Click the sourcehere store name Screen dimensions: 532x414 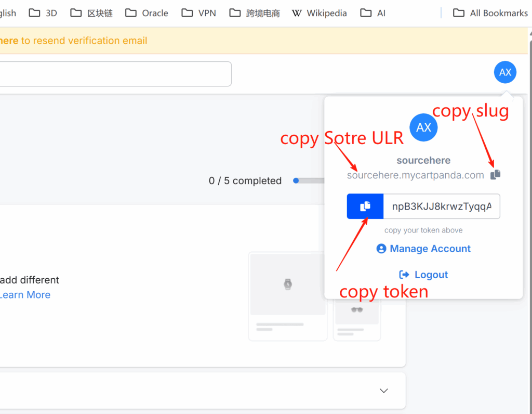423,160
